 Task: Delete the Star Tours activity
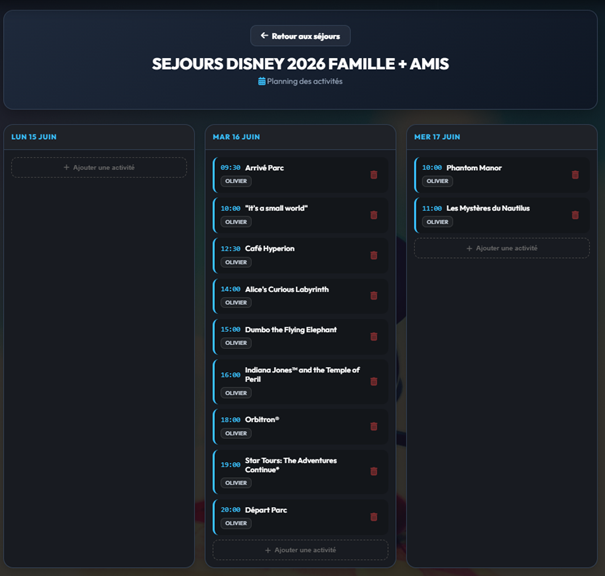[x=374, y=471]
